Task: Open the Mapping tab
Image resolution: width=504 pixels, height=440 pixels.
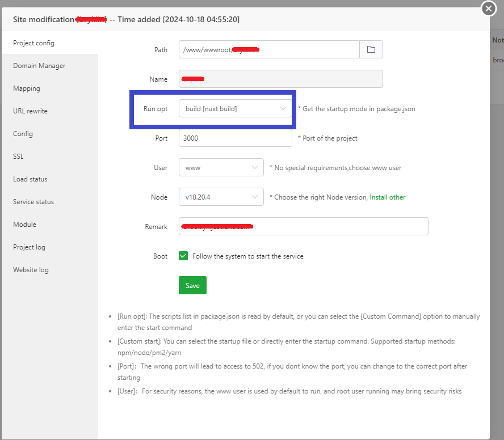Action: tap(27, 88)
